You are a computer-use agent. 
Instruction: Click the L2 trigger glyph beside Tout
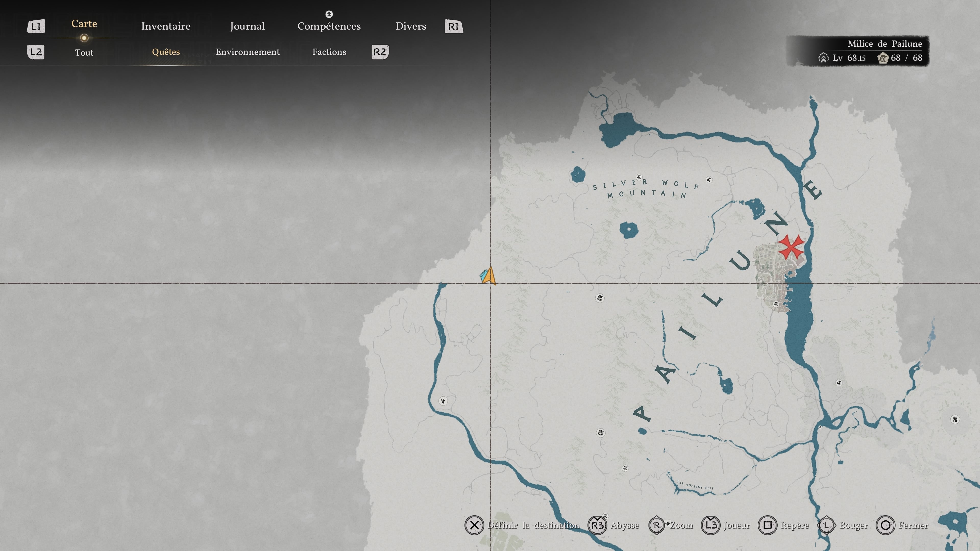36,52
